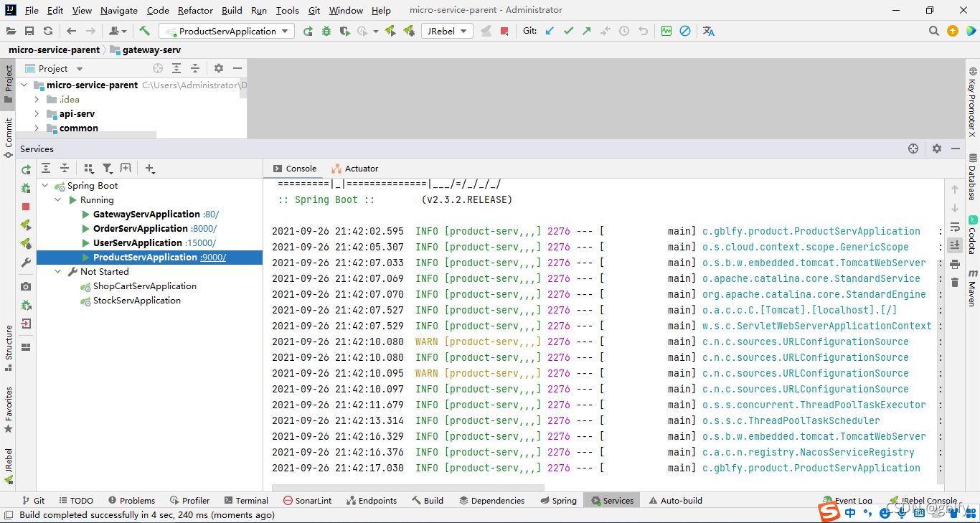Hide the Services panel with minimize dash
This screenshot has width=980, height=523.
[x=956, y=149]
